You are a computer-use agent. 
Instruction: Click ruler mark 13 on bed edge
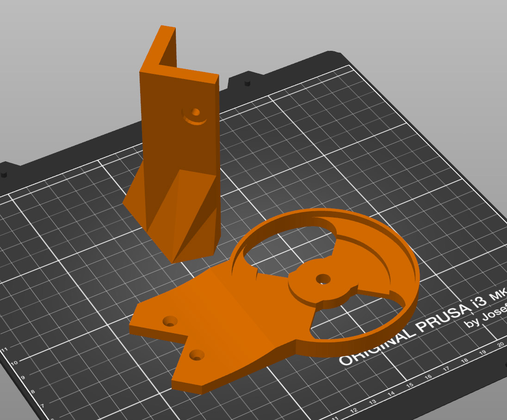pyautogui.click(x=372, y=402)
